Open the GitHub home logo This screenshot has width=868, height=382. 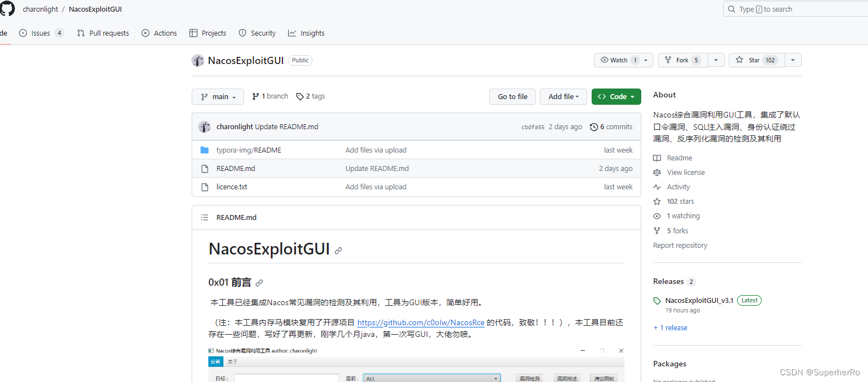pos(7,8)
